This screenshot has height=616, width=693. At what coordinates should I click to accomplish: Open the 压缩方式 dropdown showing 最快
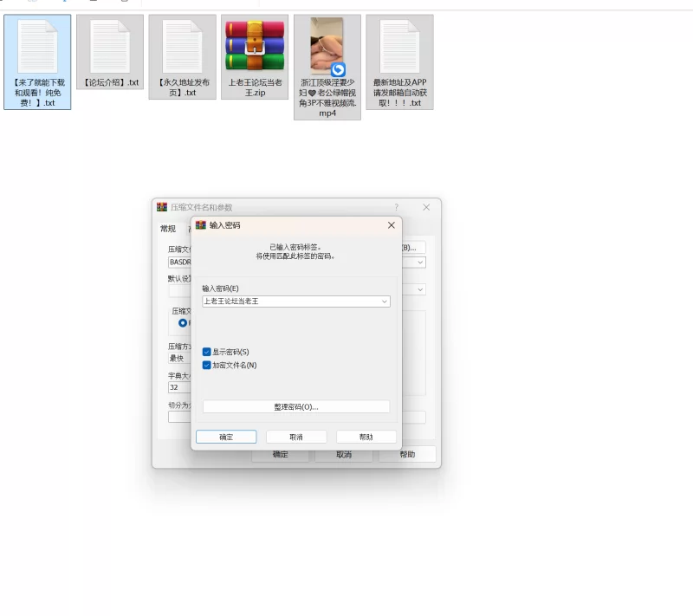pyautogui.click(x=179, y=358)
